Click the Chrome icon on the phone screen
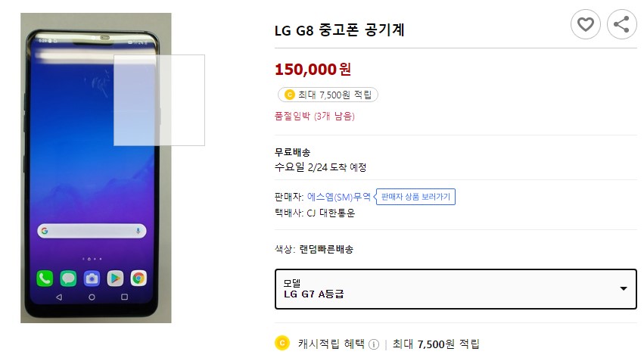Viewport: 644px width, 361px height. pos(138,278)
